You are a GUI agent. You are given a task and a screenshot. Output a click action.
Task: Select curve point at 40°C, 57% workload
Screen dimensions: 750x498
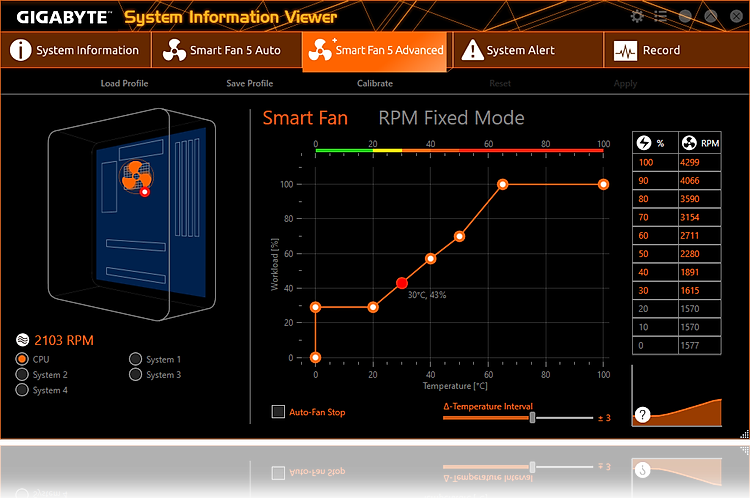[x=430, y=259]
